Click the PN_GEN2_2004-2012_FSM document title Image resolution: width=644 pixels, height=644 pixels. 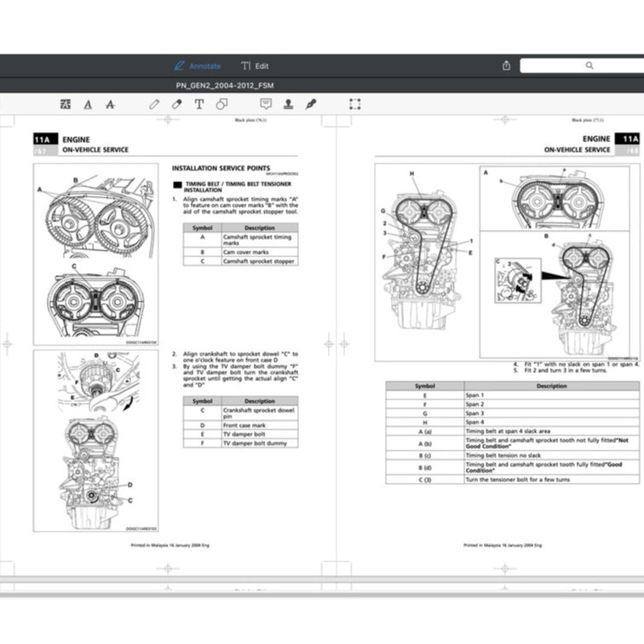point(225,86)
